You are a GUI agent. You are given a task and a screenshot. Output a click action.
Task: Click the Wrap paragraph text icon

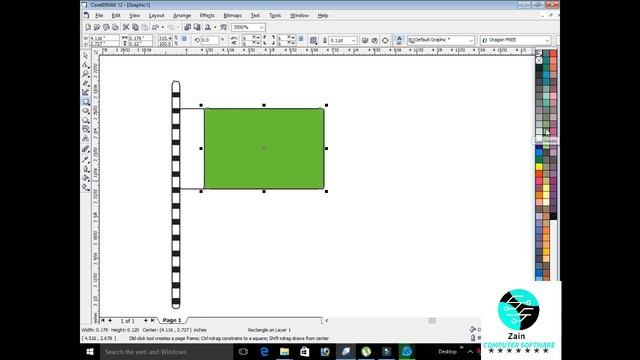tap(313, 40)
